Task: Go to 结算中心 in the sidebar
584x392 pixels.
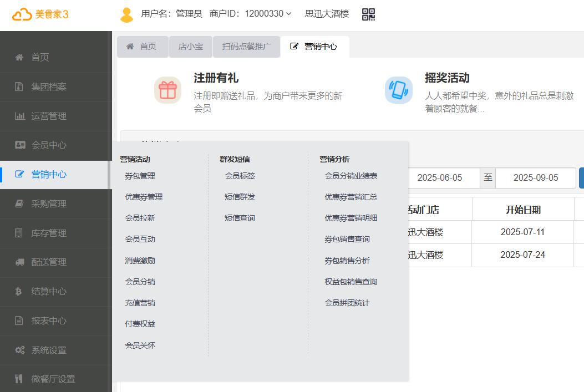Action: [x=49, y=291]
